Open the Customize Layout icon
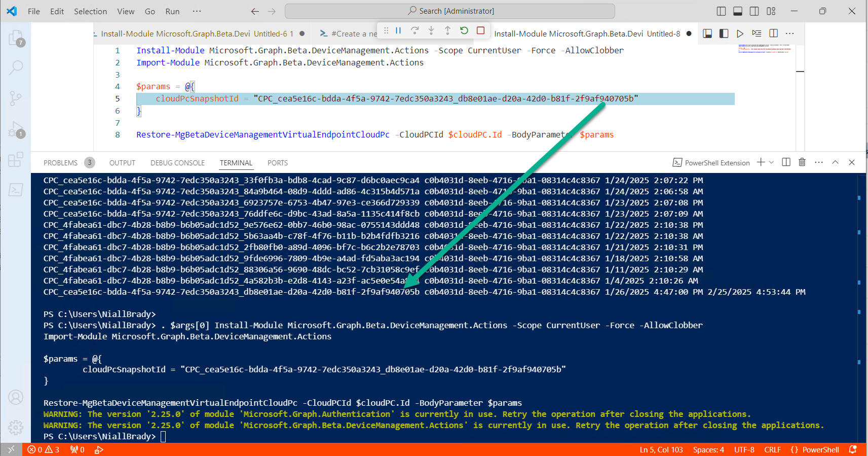This screenshot has width=868, height=456. (x=771, y=11)
